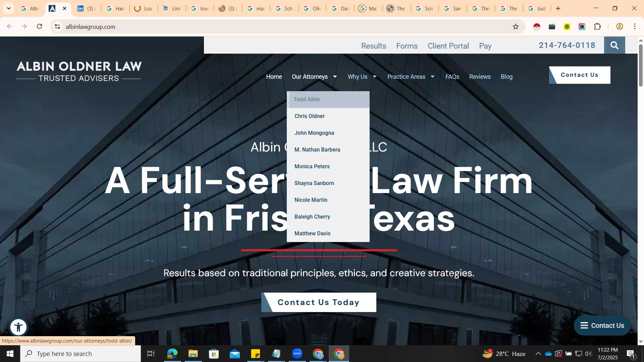Select Baleigh Cherry from attorneys menu
The width and height of the screenshot is (644, 362).
[328, 217]
